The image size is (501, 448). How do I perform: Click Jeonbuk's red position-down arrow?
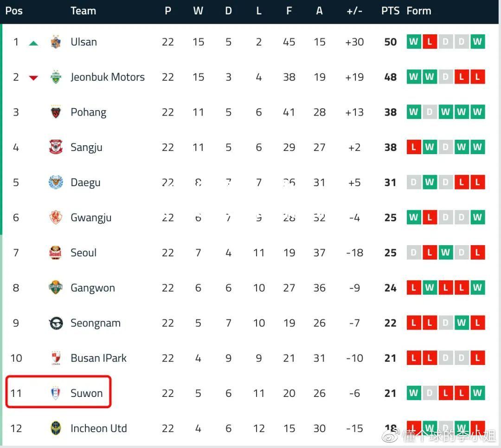(x=33, y=78)
